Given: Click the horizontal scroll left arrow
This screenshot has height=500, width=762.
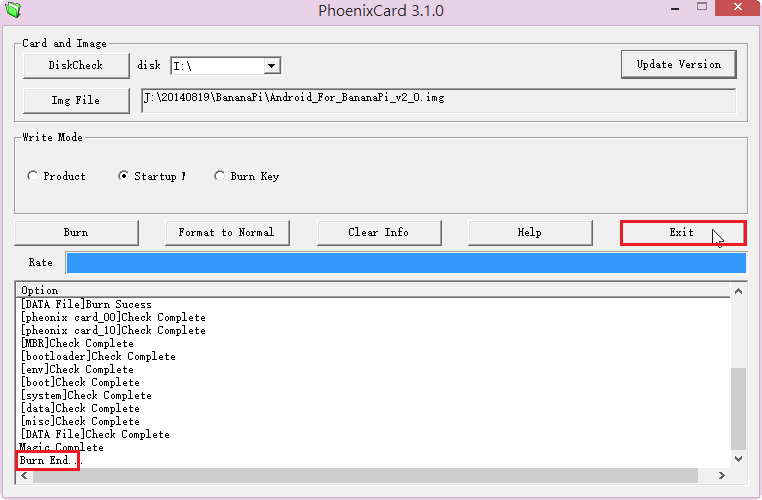Looking at the screenshot, I should (24, 476).
